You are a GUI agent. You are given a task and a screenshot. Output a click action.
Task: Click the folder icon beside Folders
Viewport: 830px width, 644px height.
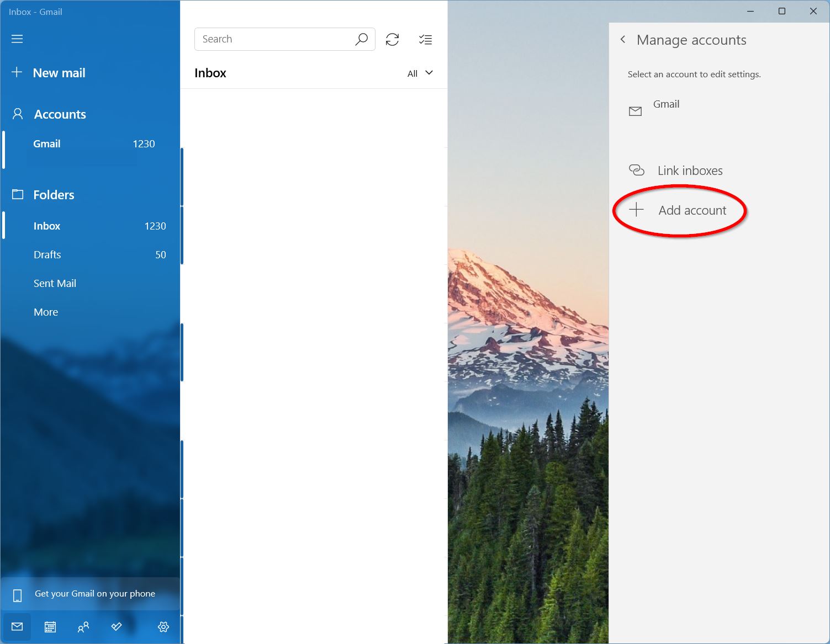pos(18,194)
